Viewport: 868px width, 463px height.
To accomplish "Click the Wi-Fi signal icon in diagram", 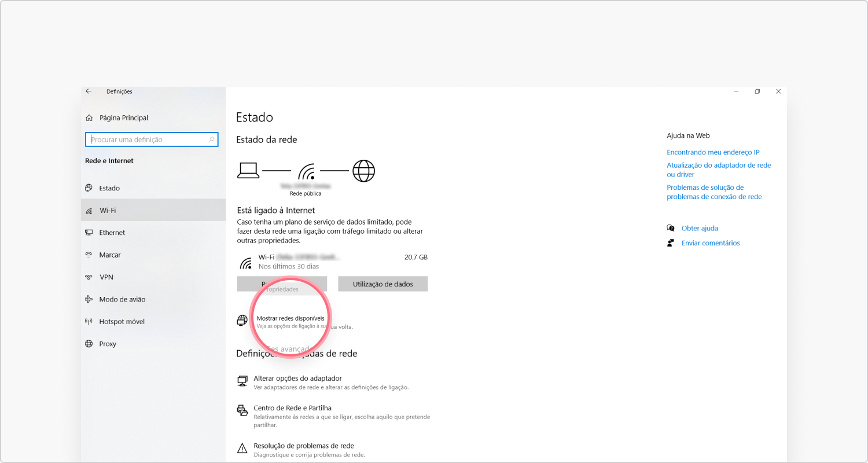I will coord(307,171).
